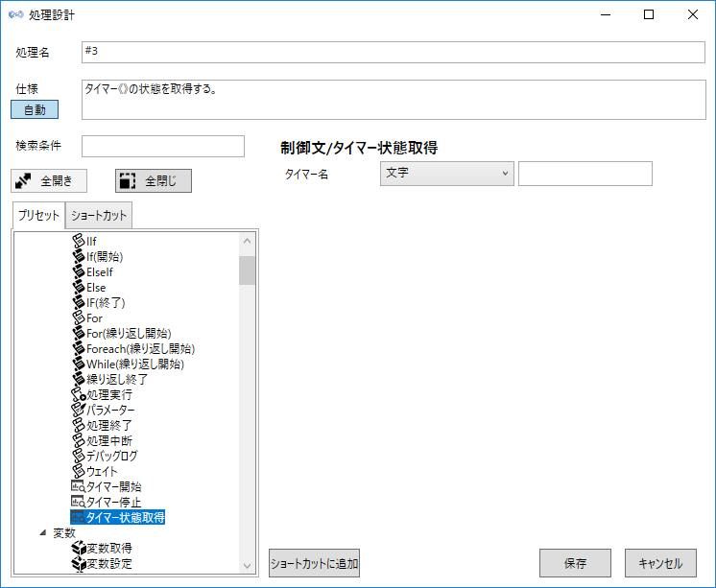Click the ウェイト item icon
This screenshot has width=716, height=588.
click(78, 471)
